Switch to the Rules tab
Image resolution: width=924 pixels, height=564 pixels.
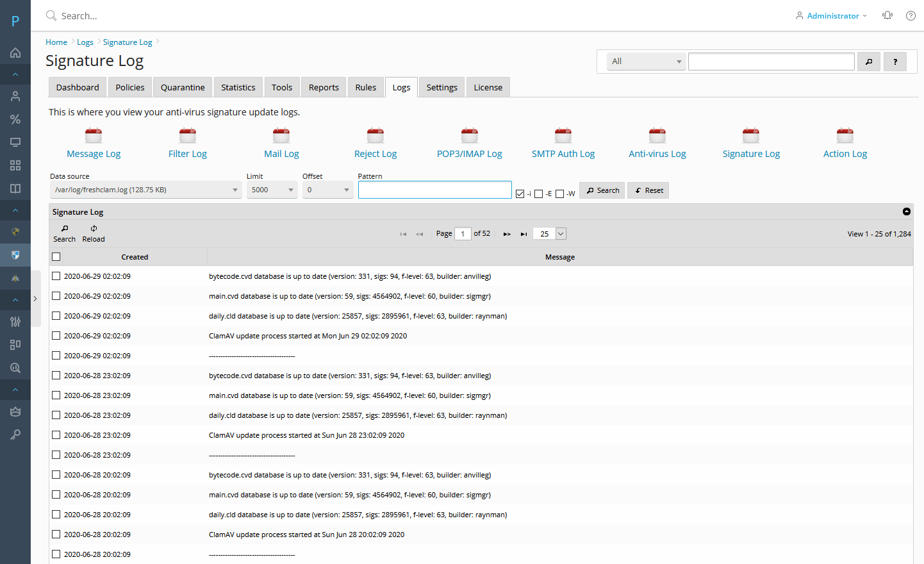click(x=366, y=87)
